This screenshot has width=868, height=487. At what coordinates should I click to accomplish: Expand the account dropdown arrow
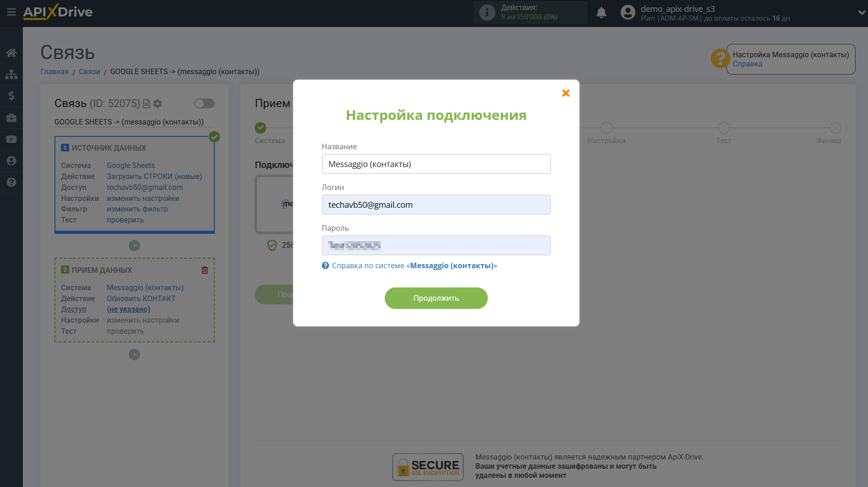[861, 13]
